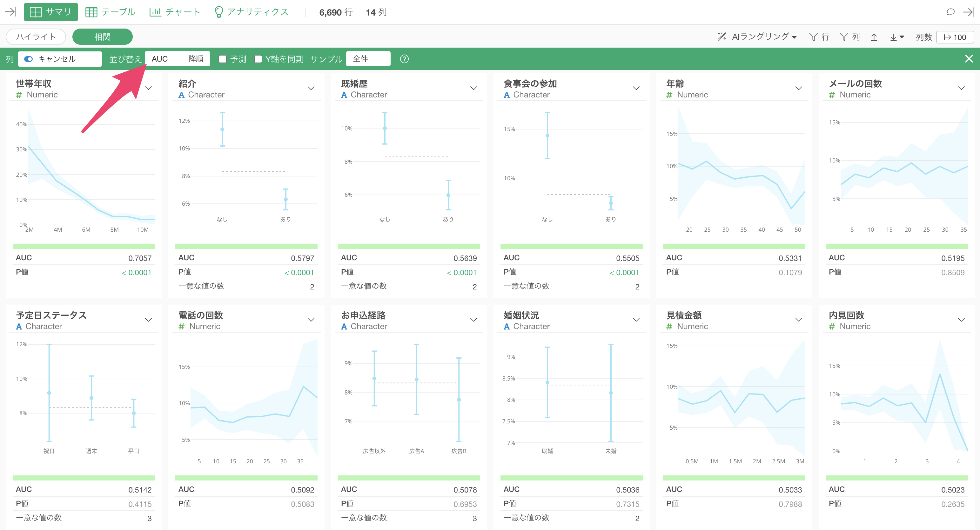Open the AUC sort-by dropdown
Image resolution: width=980 pixels, height=530 pixels.
click(163, 59)
